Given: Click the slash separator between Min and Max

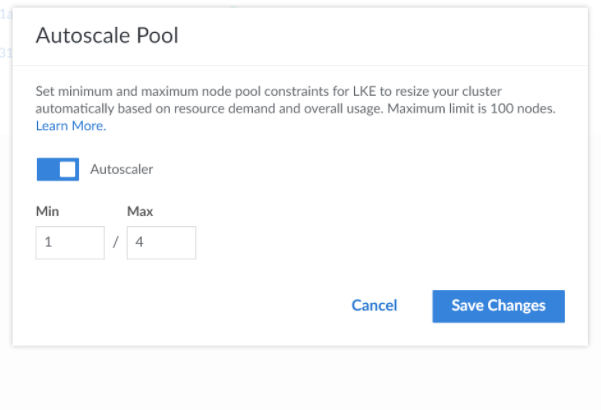Looking at the screenshot, I should (x=116, y=244).
